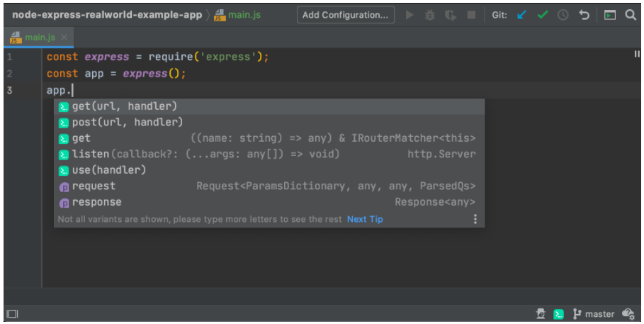Select the main.js editor tab

tap(38, 37)
